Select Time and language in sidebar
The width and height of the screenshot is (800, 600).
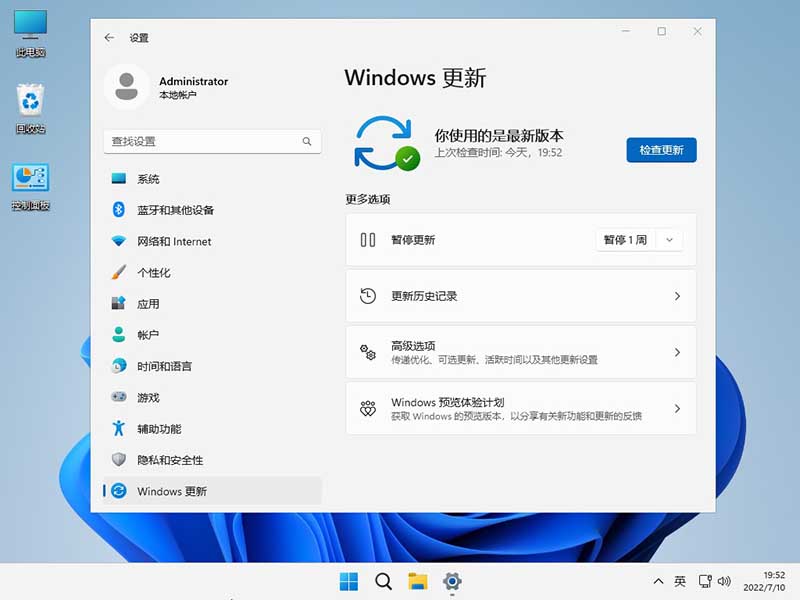[x=164, y=366]
